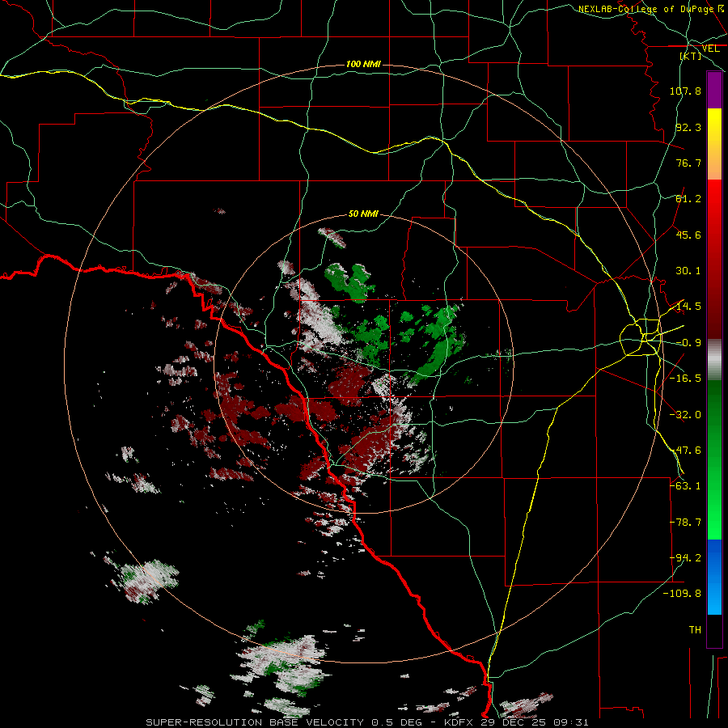
Task: Click the -47.6 velocity scale value
Action: click(685, 451)
